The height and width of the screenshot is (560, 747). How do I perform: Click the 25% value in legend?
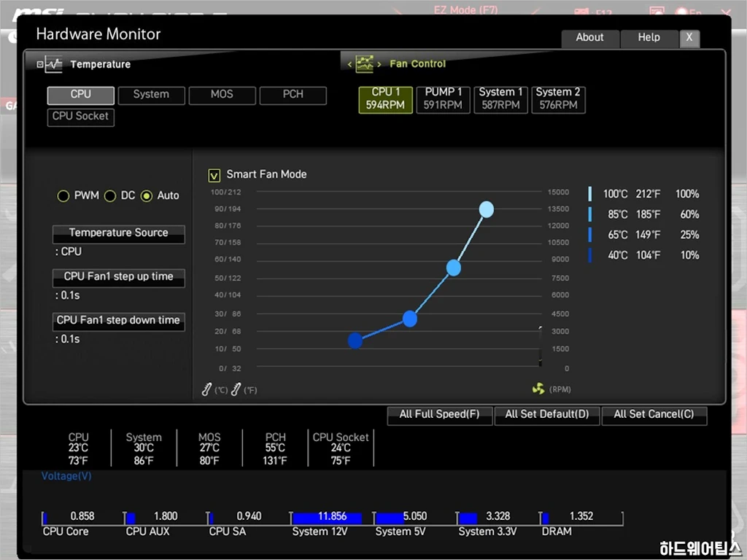[x=689, y=235]
